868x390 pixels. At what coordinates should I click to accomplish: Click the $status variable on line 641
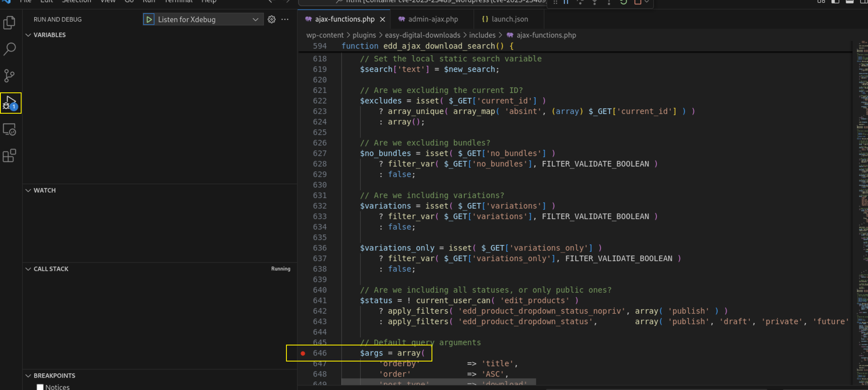coord(376,301)
